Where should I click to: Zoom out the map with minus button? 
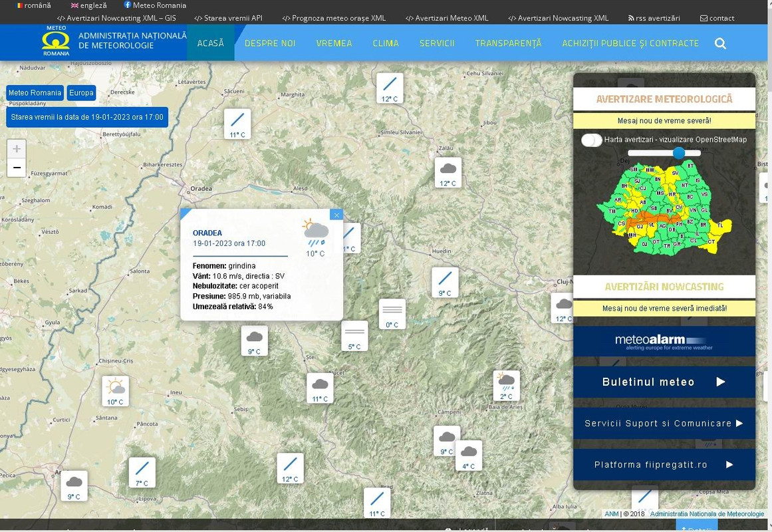pyautogui.click(x=16, y=168)
